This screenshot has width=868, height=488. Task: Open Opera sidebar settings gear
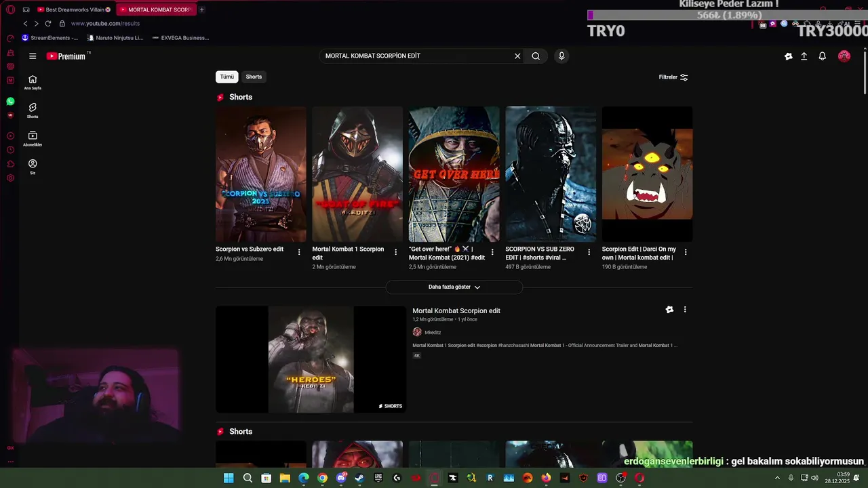point(10,178)
